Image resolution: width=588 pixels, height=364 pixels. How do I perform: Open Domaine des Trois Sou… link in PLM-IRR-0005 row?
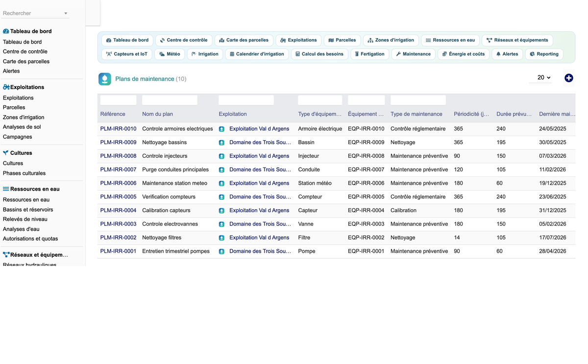(260, 197)
